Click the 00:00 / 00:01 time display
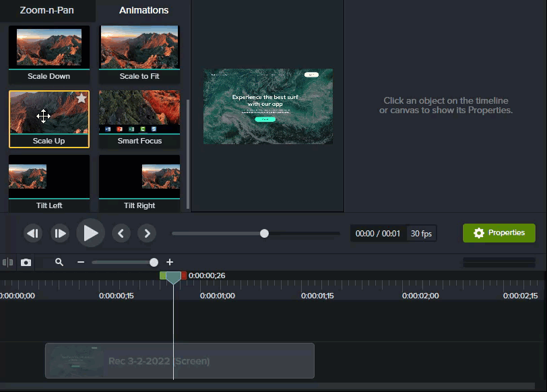This screenshot has height=392, width=547. 378,233
